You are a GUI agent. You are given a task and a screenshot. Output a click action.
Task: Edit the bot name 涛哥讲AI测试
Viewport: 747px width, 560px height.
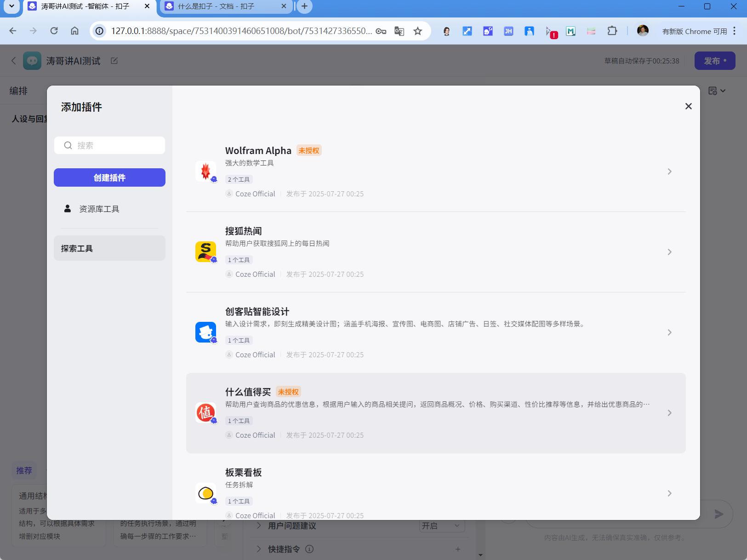point(114,61)
